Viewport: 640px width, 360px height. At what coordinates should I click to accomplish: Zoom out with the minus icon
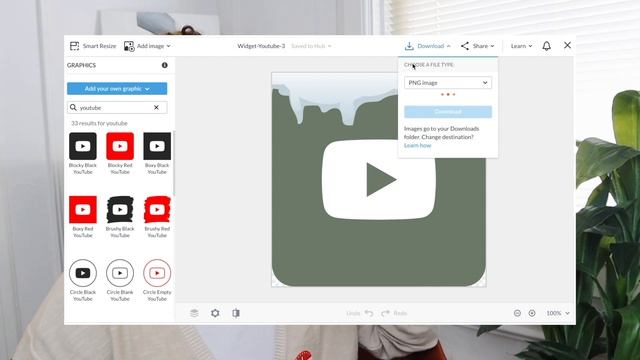pyautogui.click(x=517, y=313)
